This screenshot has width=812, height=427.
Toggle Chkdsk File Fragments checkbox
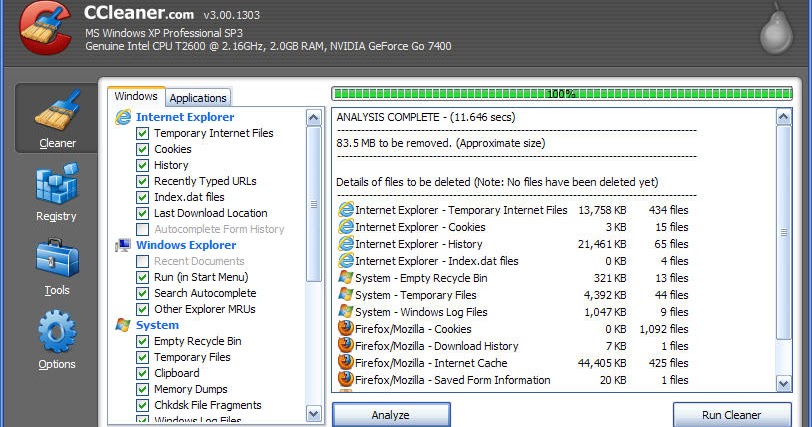tap(142, 406)
